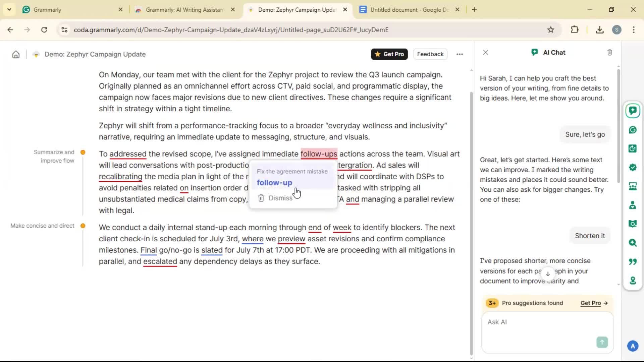
Task: Send message with the green arrow button
Action: point(602,342)
